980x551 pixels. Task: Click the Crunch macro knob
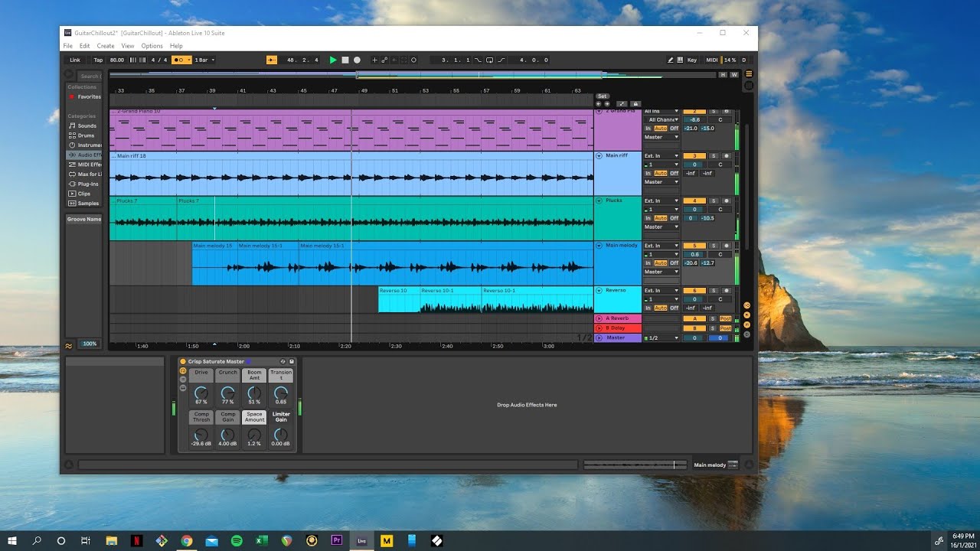[228, 391]
